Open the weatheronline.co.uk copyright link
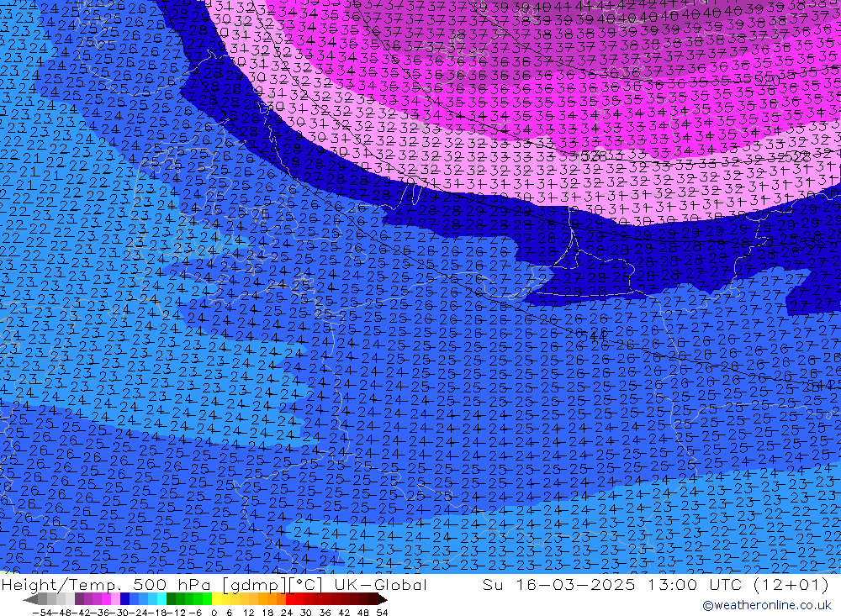 [x=766, y=605]
